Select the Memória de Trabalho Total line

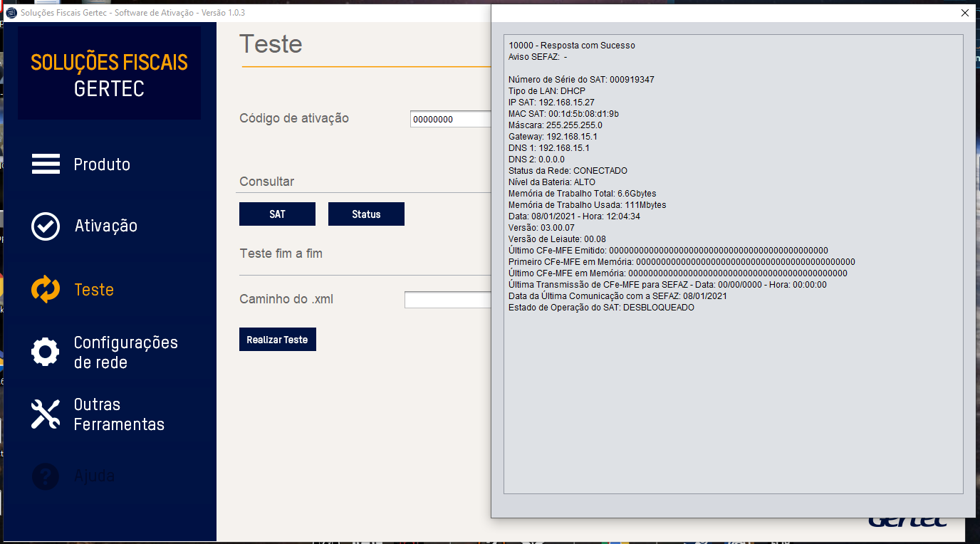click(x=583, y=194)
